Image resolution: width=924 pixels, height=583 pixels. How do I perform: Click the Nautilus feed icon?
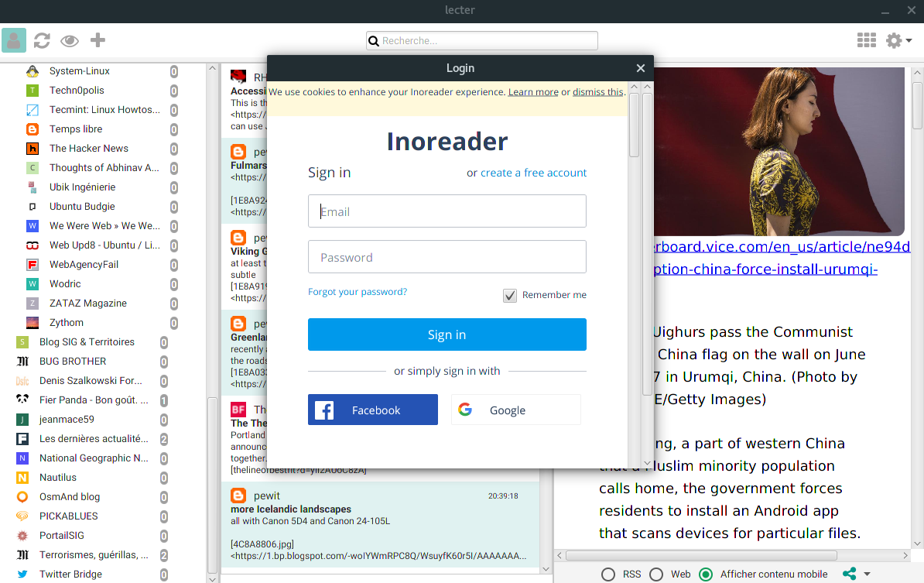click(22, 478)
